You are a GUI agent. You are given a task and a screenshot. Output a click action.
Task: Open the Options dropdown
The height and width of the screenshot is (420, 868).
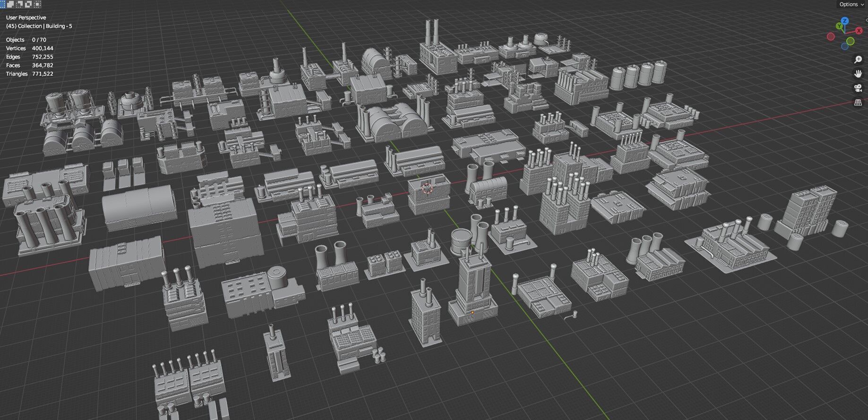pyautogui.click(x=851, y=4)
